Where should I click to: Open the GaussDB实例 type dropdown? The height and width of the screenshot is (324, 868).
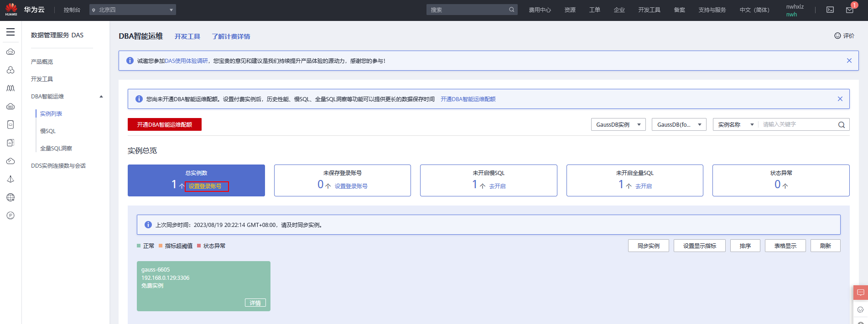tap(619, 124)
